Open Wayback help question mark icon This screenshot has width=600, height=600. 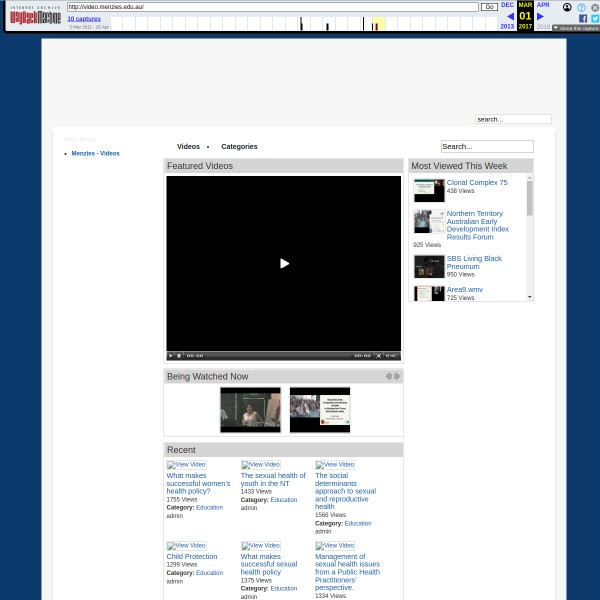[581, 7]
